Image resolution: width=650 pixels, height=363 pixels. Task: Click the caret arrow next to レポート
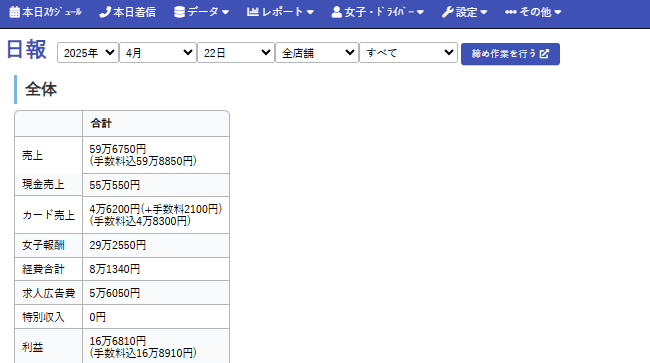tap(310, 12)
